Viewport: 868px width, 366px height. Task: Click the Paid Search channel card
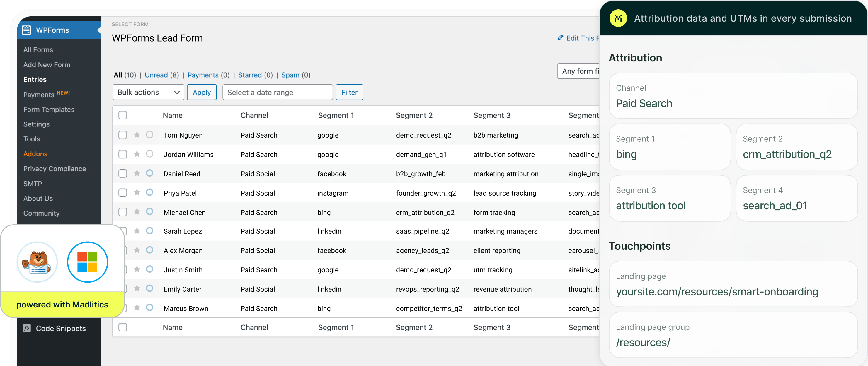point(733,96)
